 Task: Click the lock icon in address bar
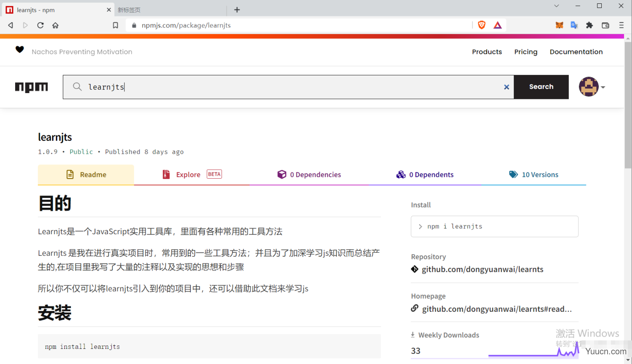[134, 25]
